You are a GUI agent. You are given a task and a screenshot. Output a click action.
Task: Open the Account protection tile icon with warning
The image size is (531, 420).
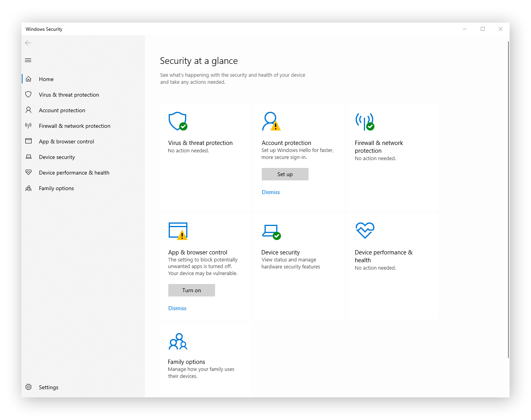(271, 121)
